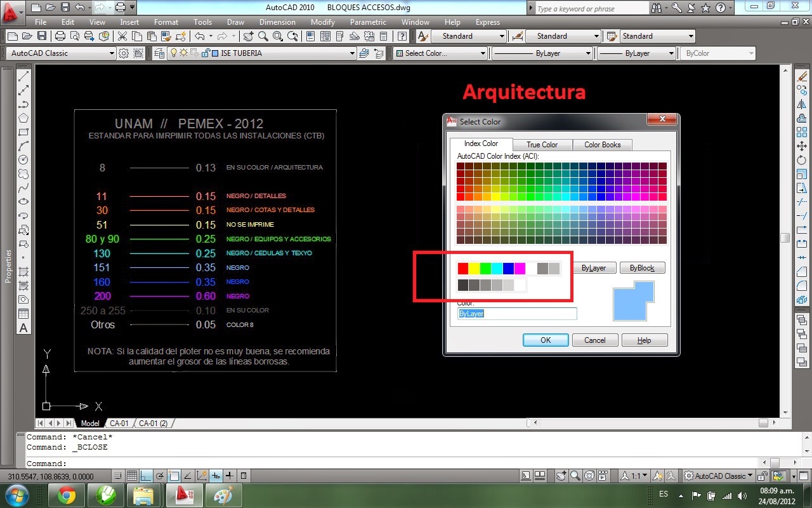Open Google Chrome from taskbar
Screen dimensions: 812x508
click(67, 495)
